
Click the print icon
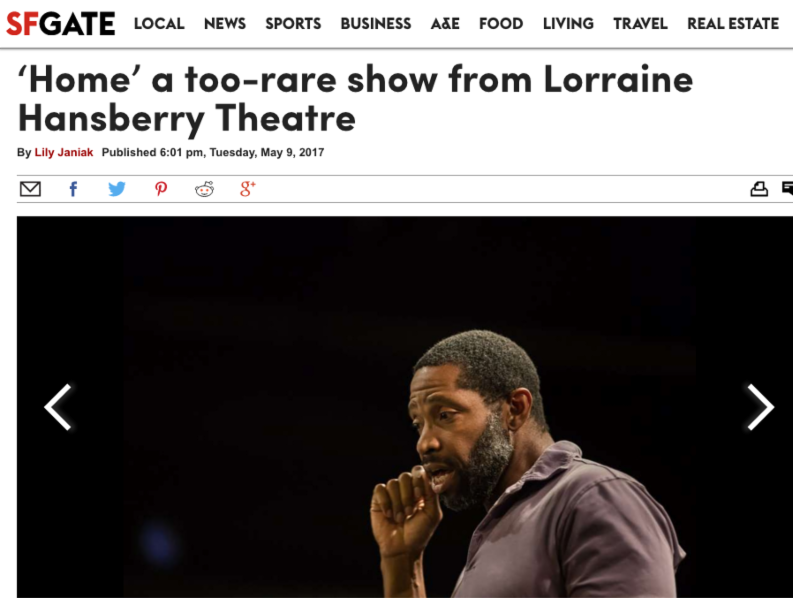759,189
